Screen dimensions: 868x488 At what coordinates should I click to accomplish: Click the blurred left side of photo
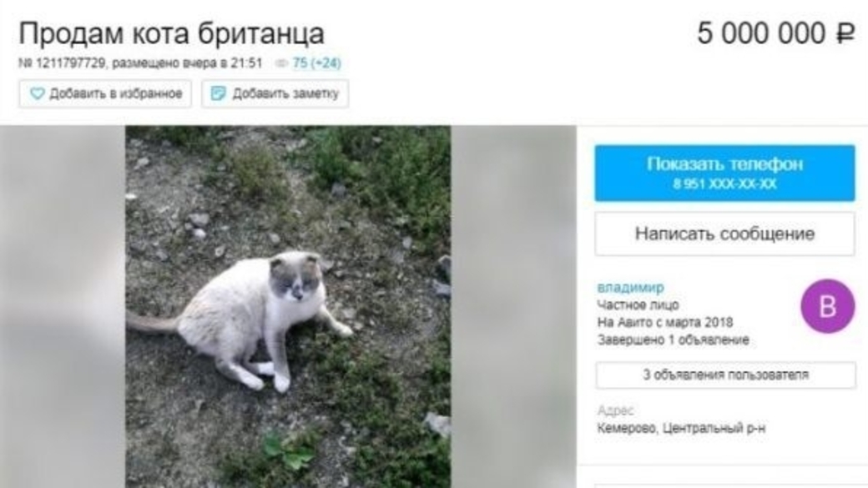63,306
